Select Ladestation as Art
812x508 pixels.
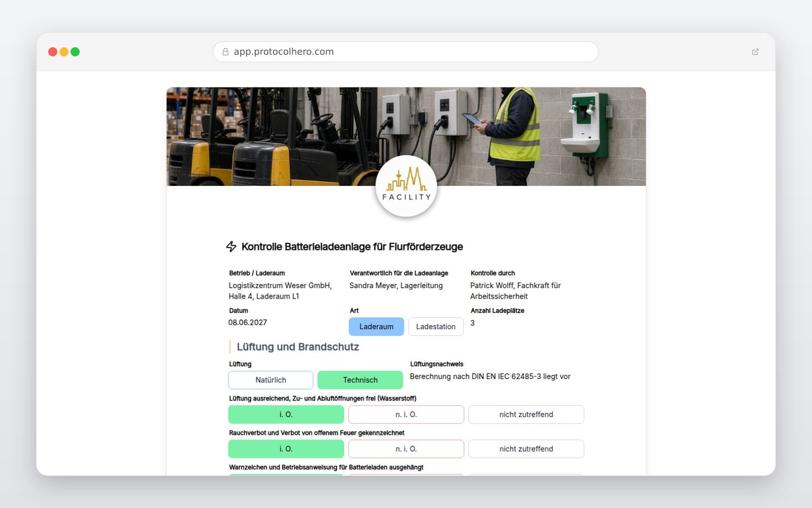(436, 327)
